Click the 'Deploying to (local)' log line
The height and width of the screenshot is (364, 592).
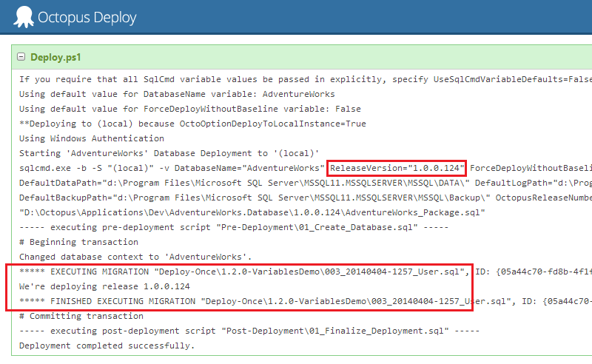coord(192,124)
